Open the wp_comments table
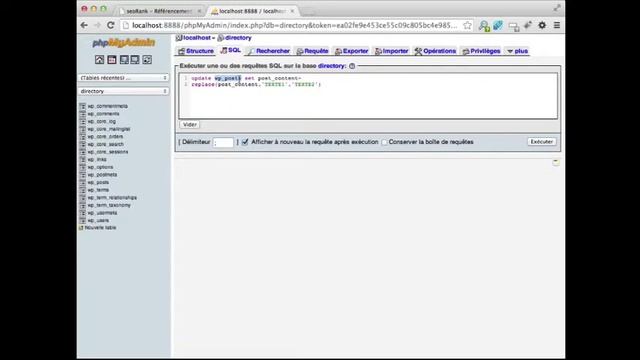 pos(103,114)
